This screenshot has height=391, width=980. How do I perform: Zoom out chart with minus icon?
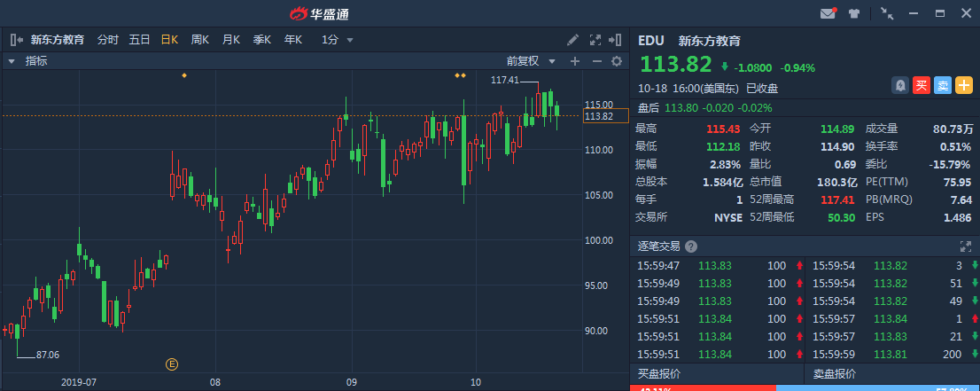coord(596,61)
